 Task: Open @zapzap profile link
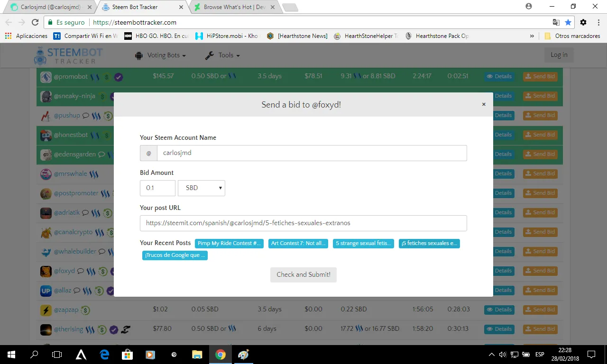point(66,309)
